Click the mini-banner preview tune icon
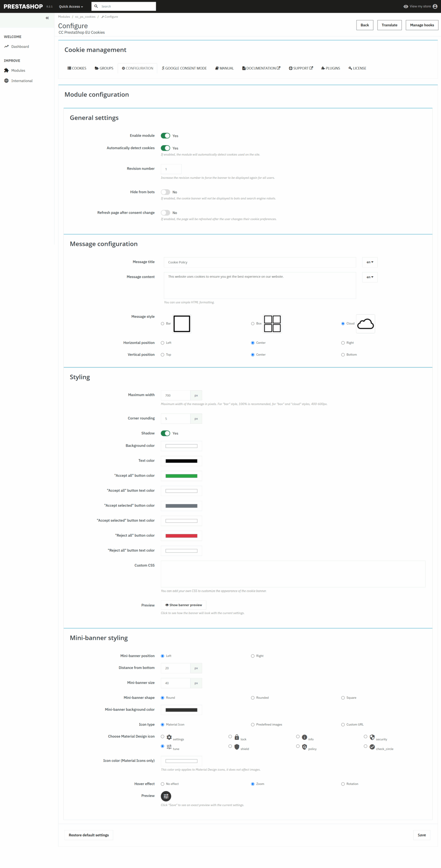This screenshot has width=441, height=868. pos(166,796)
